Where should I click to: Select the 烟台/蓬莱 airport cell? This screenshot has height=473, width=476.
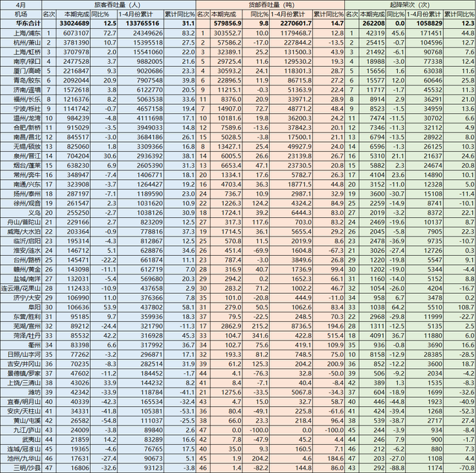point(21,165)
